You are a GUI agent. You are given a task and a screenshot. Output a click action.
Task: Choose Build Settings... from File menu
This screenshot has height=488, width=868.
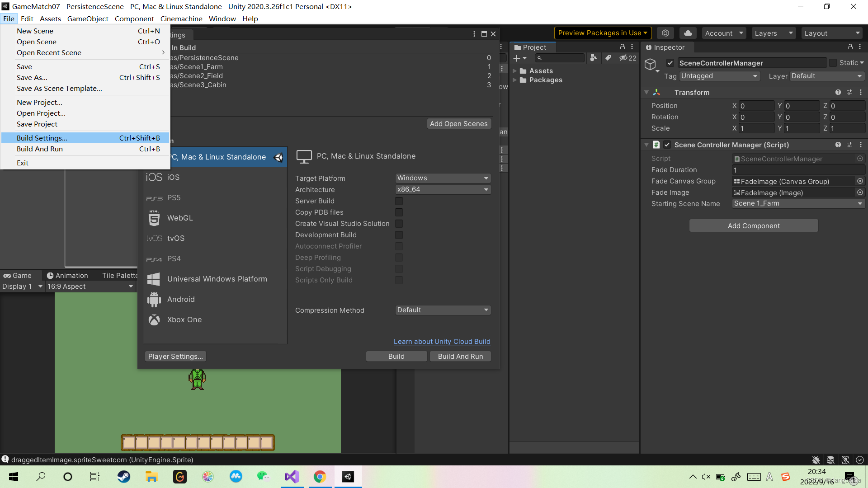tap(85, 138)
